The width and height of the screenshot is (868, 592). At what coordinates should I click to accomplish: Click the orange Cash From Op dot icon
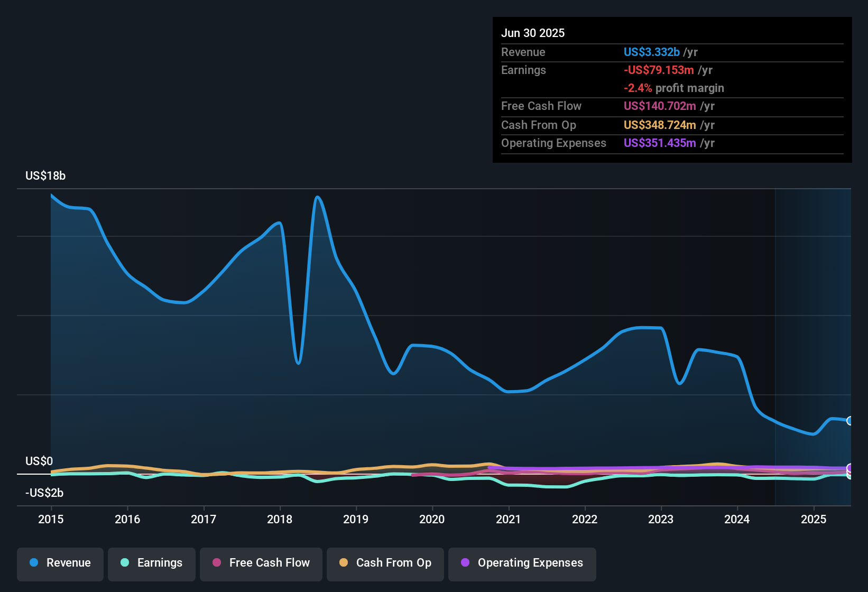[344, 563]
